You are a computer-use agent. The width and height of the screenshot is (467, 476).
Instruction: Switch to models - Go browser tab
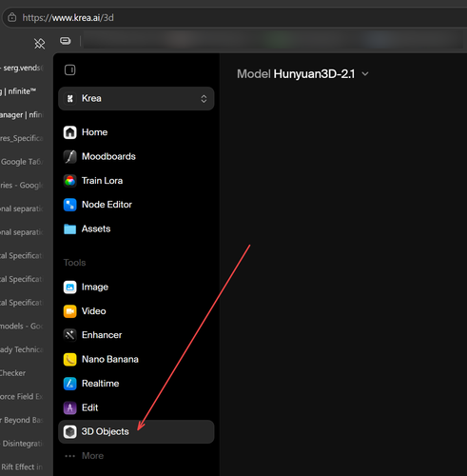[x=22, y=327]
